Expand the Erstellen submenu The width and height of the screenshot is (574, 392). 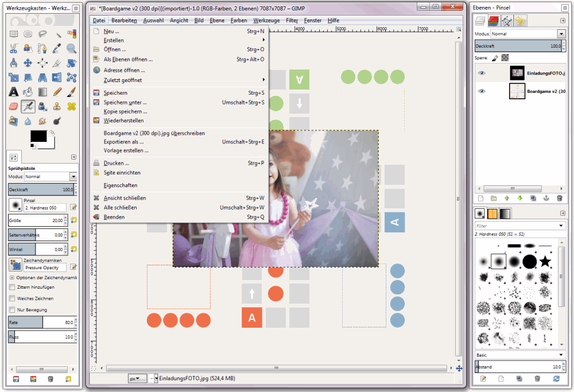point(179,40)
